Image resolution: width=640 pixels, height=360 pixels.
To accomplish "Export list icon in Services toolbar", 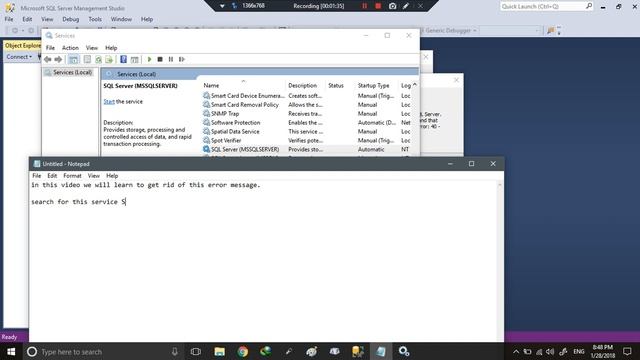I will 109,60.
